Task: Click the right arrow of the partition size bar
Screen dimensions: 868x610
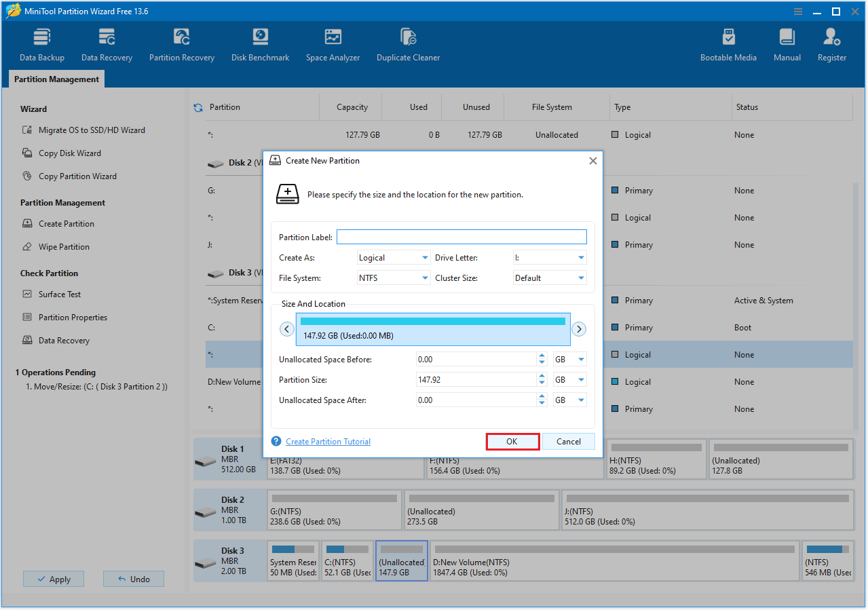Action: [x=578, y=329]
